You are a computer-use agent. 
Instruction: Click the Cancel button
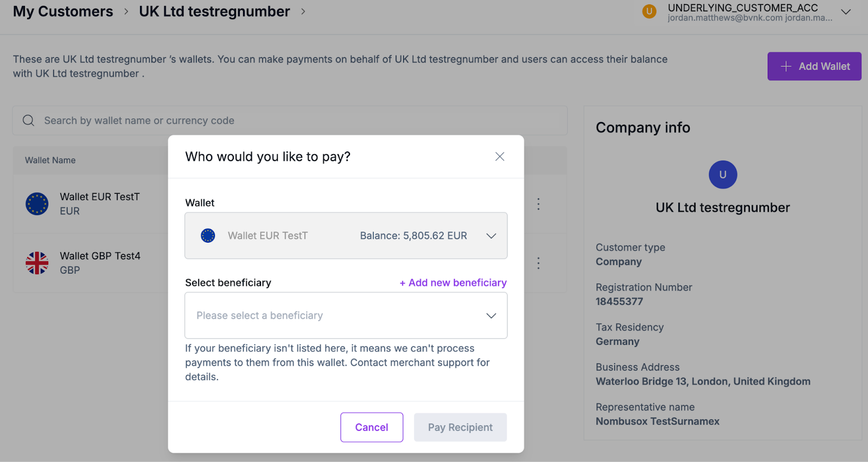click(372, 427)
